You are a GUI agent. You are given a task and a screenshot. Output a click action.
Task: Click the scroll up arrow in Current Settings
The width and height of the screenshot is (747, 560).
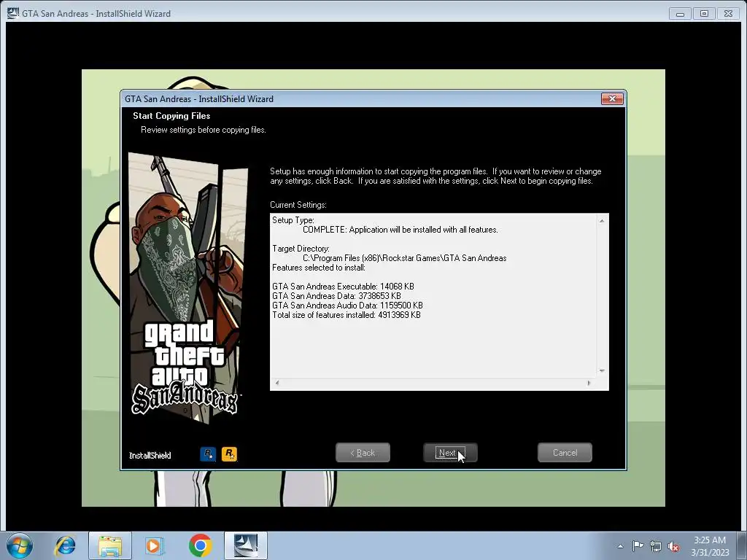[602, 220]
